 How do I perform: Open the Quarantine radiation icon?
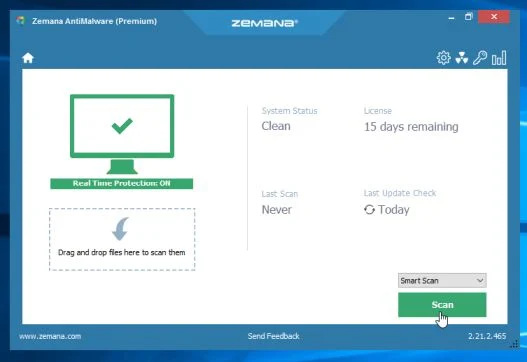click(x=462, y=58)
